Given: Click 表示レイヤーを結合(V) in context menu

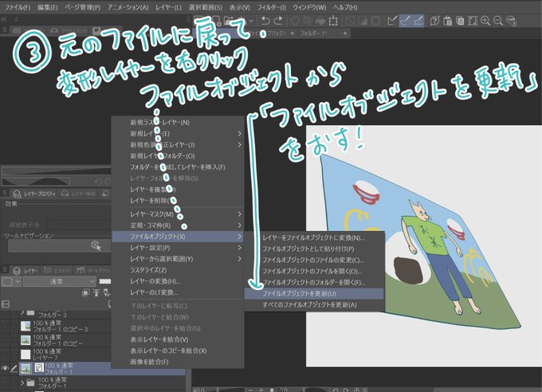Looking at the screenshot, I should point(178,339).
